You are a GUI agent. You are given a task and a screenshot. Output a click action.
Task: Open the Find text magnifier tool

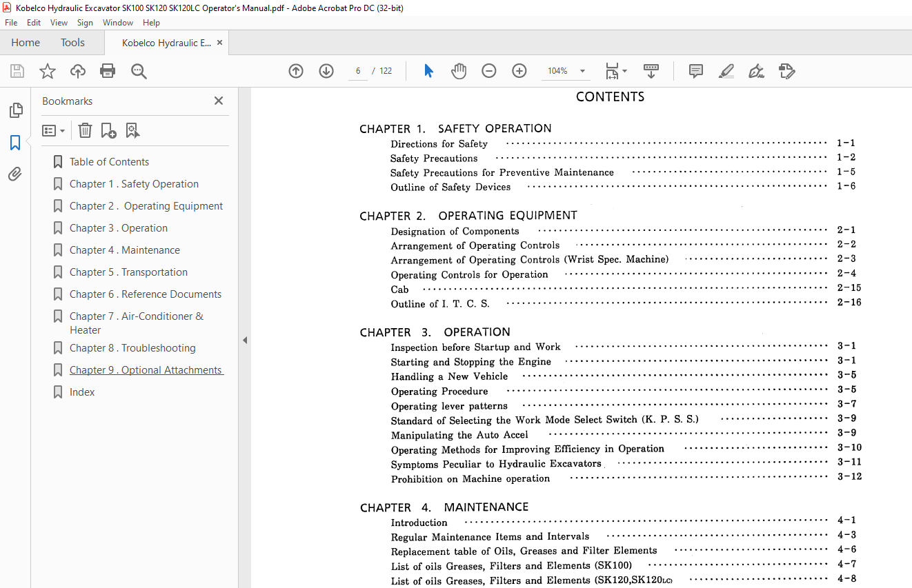[x=139, y=71]
